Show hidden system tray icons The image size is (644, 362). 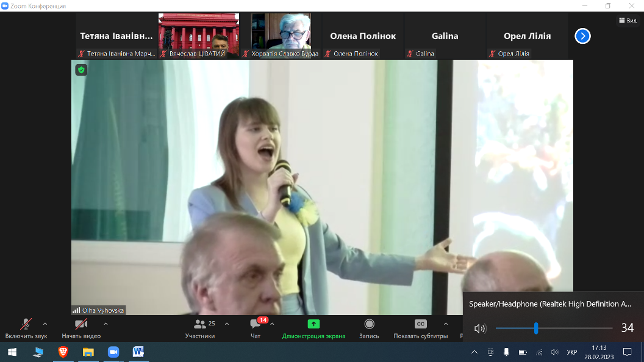point(474,352)
